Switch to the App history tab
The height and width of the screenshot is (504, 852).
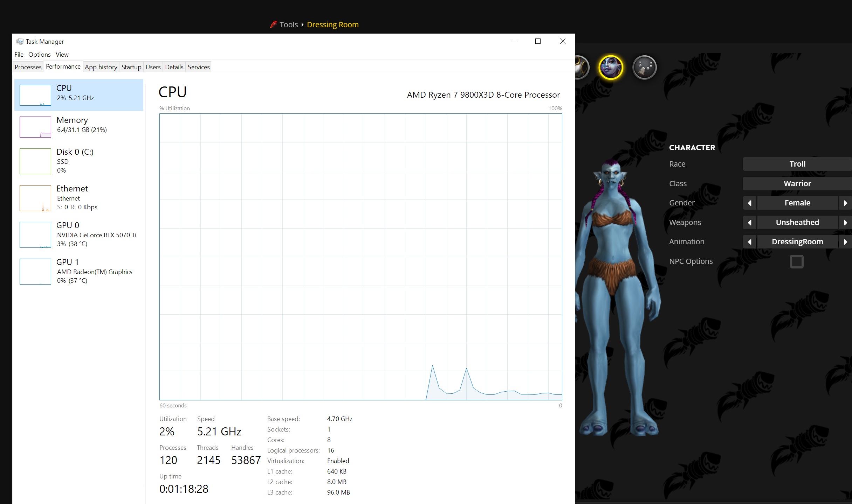[x=101, y=67]
